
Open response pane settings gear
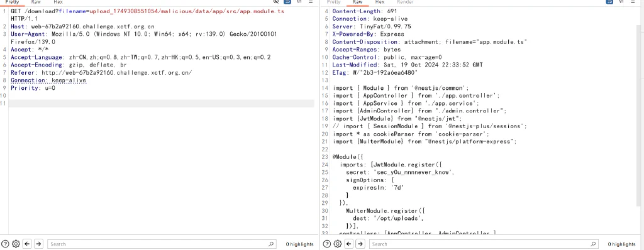(x=338, y=244)
